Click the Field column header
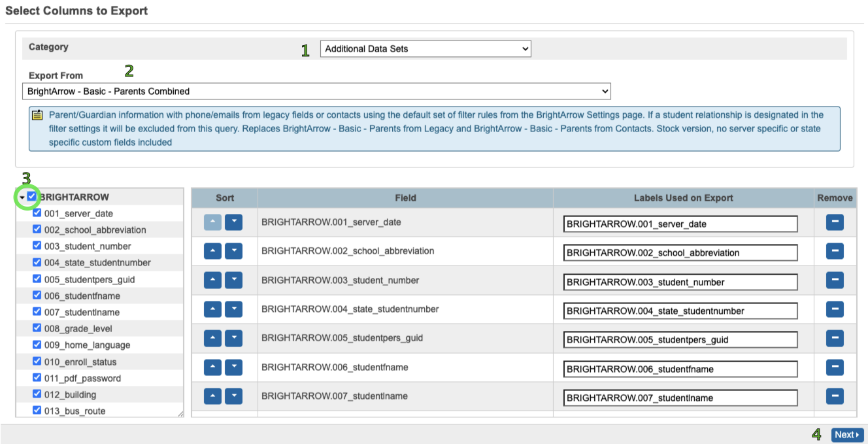The image size is (868, 444). tap(405, 197)
